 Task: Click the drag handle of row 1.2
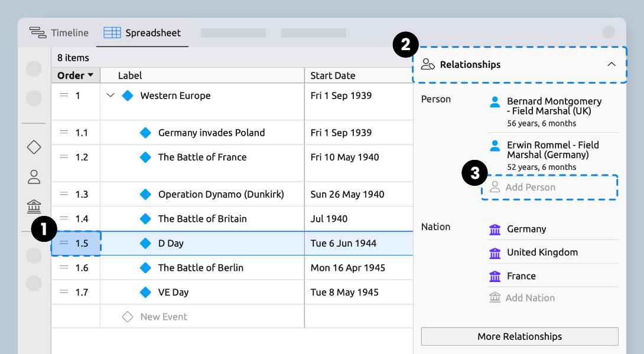(64, 157)
